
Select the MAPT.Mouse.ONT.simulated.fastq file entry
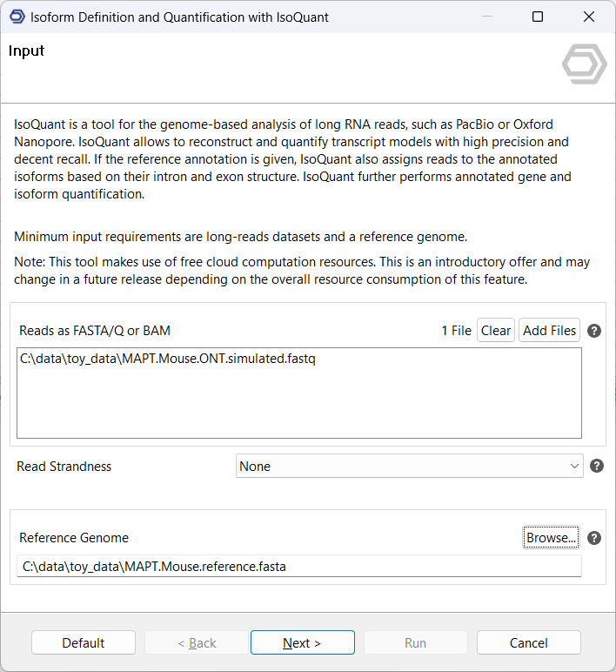pos(167,359)
